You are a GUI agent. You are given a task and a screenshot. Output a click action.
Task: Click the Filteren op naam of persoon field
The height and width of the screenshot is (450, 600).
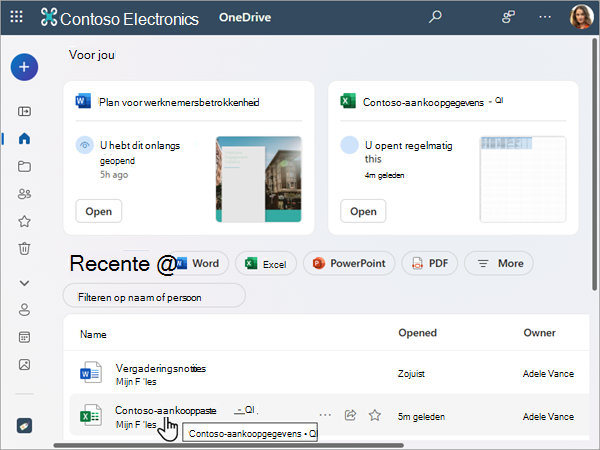154,295
